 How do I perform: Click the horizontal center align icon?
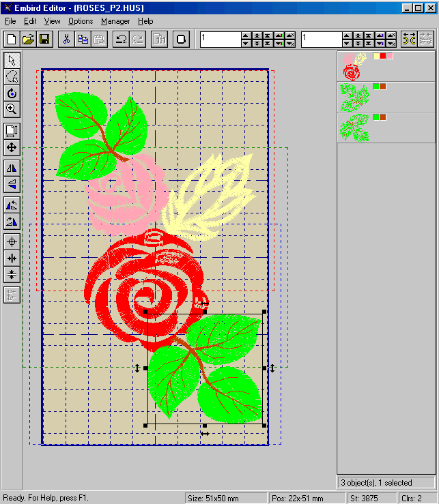[12, 258]
